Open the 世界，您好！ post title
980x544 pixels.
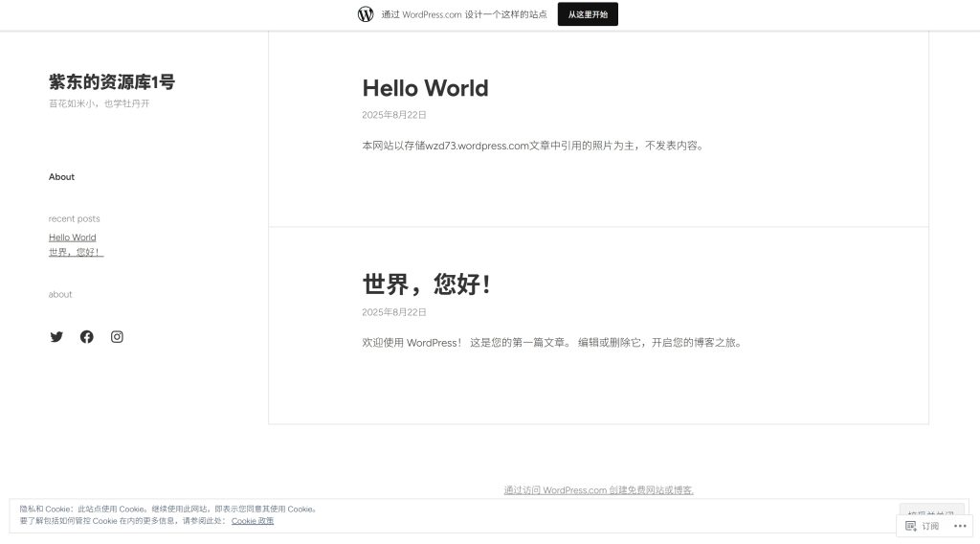coord(426,283)
